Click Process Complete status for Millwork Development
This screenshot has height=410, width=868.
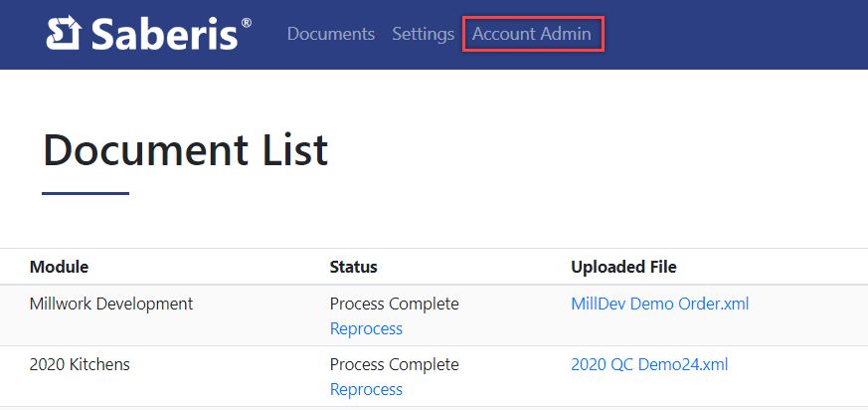[394, 304]
